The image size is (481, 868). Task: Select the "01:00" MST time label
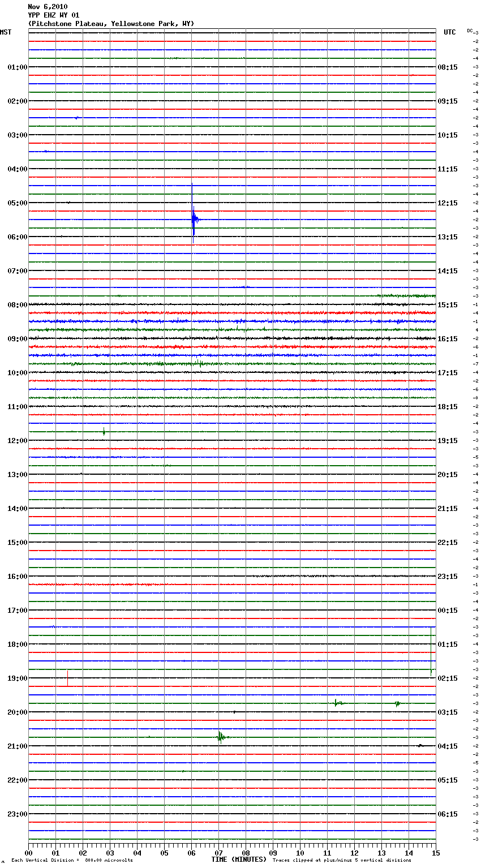point(18,67)
